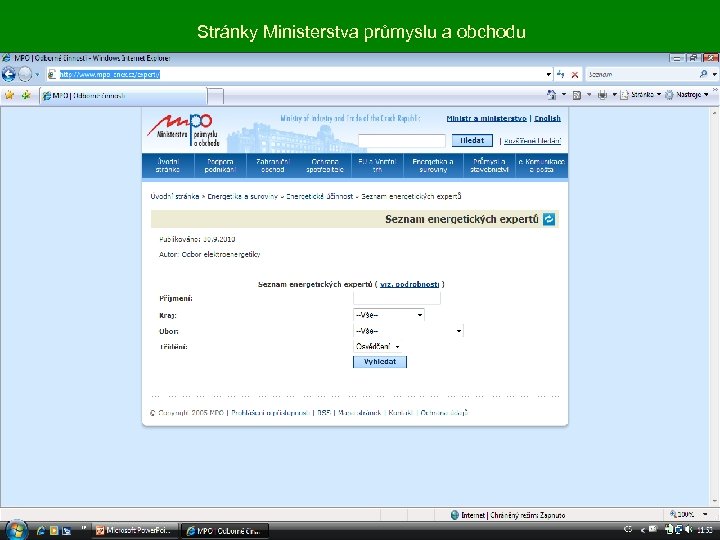
Task: Click the volume speaker tray icon
Action: [688, 530]
